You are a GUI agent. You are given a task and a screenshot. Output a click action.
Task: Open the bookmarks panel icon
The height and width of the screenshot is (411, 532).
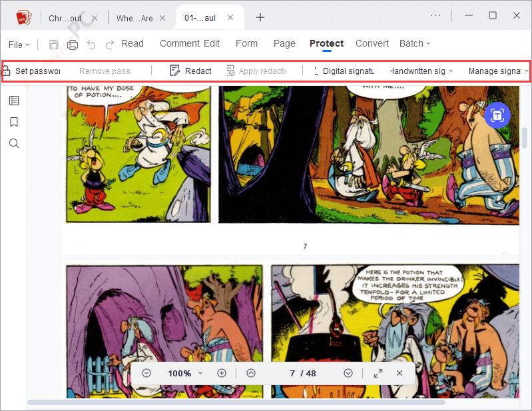14,122
